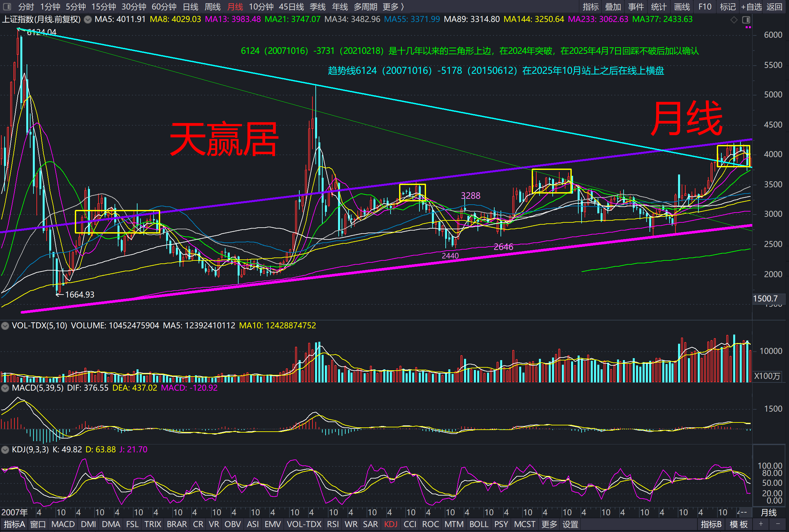
Task: Expand the KDJ(9,3,3) pane dropdown arrow
Action: [5, 450]
